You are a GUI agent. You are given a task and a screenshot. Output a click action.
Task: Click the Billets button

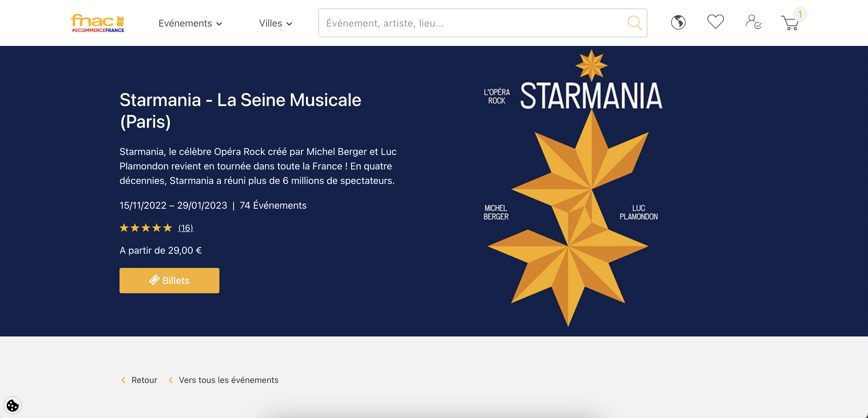click(169, 281)
